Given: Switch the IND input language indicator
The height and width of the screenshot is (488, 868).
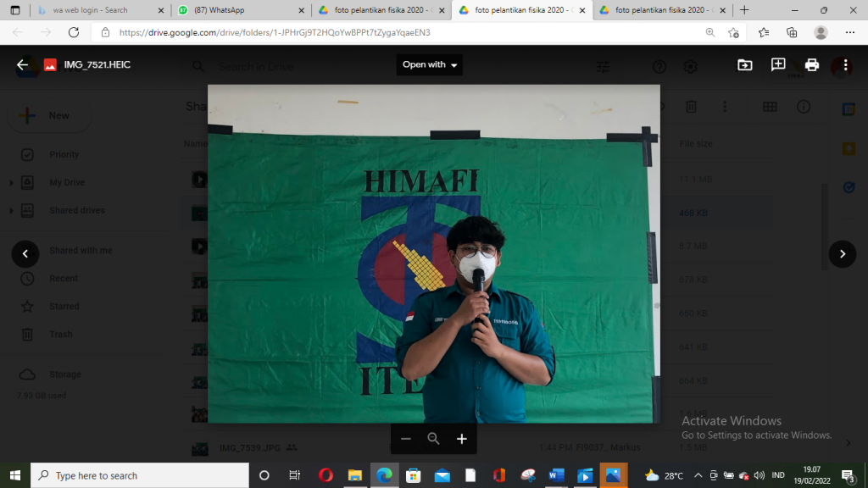Looking at the screenshot, I should (778, 475).
